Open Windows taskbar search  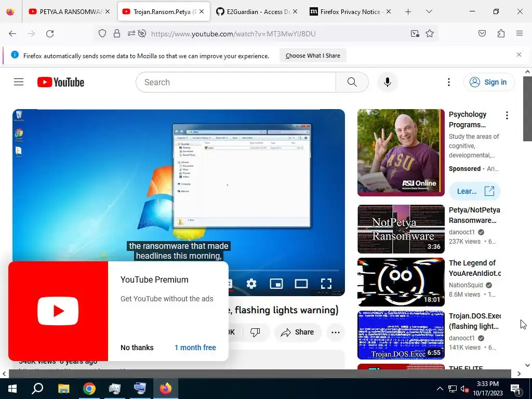[x=37, y=389]
